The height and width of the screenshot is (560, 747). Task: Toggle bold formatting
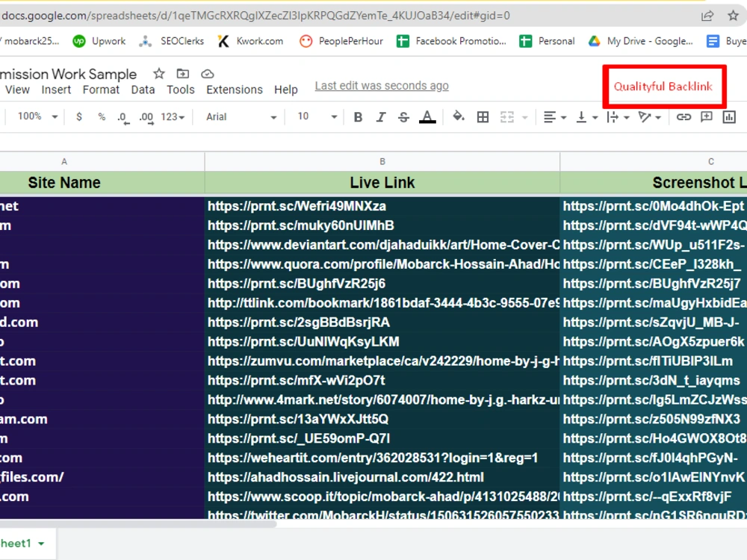click(358, 117)
